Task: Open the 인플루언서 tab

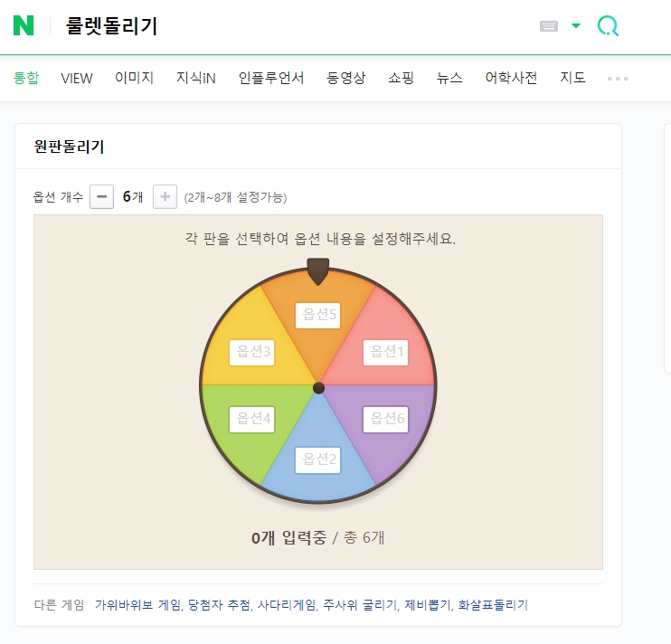Action: [x=271, y=78]
